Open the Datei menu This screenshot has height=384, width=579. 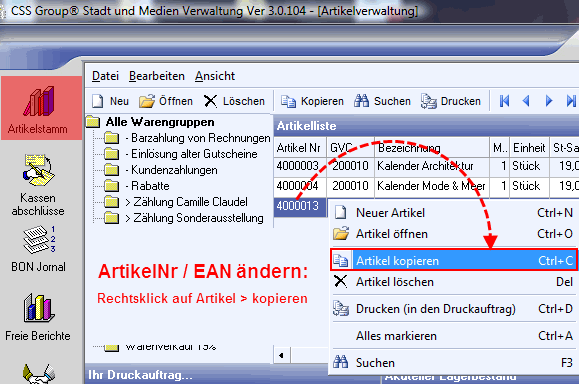click(x=105, y=76)
